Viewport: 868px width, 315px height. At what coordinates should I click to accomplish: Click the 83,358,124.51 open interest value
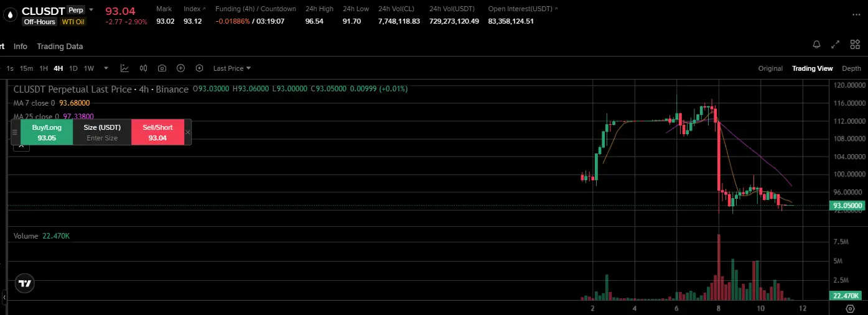[511, 21]
